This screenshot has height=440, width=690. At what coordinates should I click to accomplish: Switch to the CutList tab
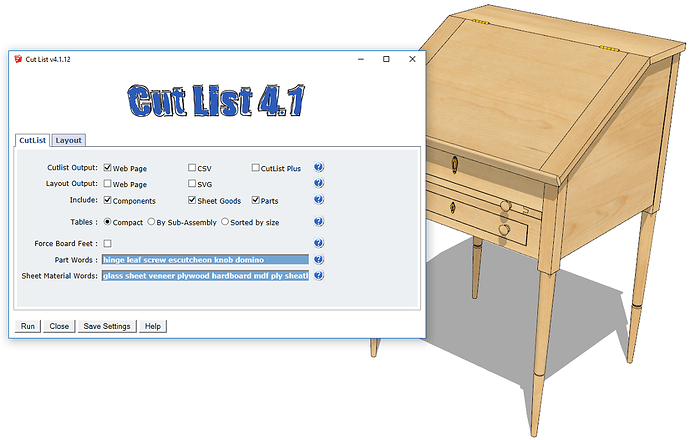click(x=33, y=140)
